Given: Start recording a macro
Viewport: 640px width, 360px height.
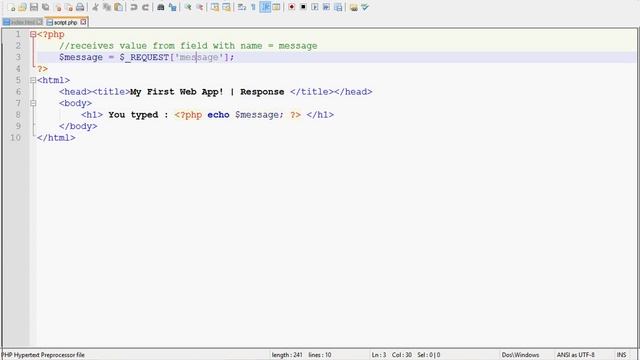Looking at the screenshot, I should coord(291,7).
